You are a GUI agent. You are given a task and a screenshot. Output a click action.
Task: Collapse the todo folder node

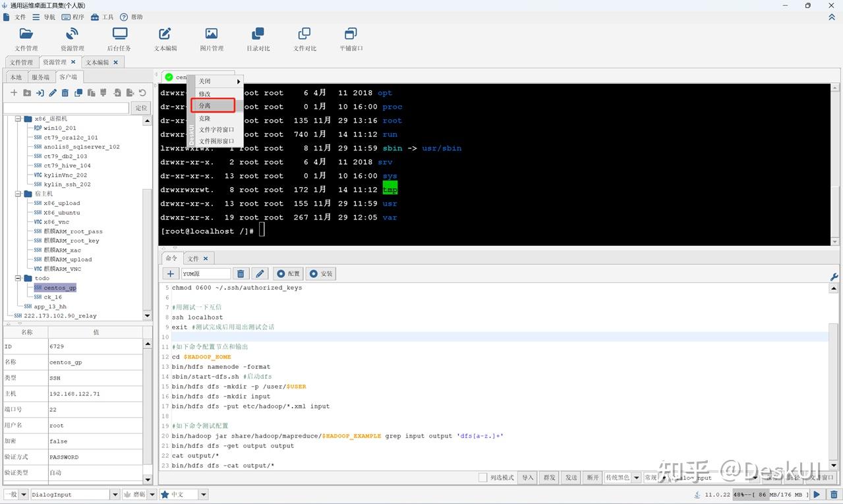coord(18,278)
